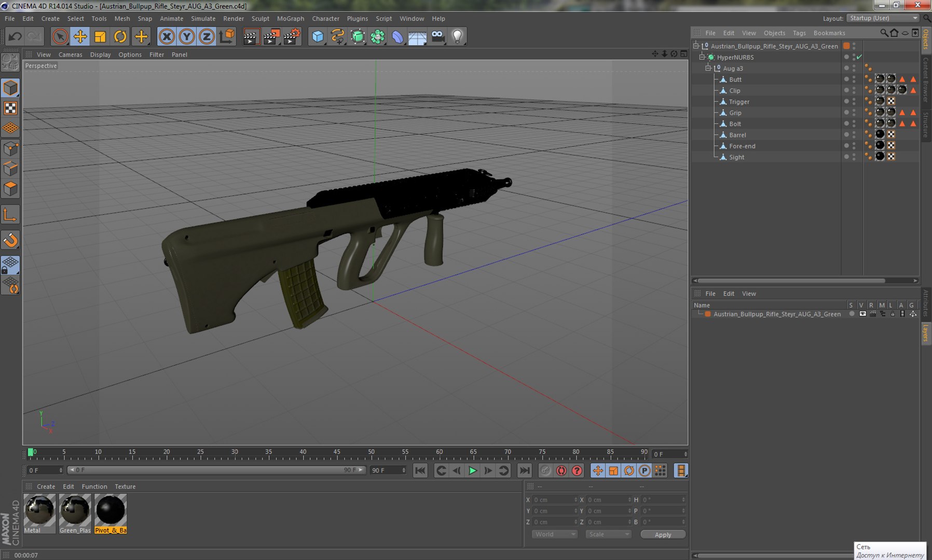Click the Undo arrow icon
The height and width of the screenshot is (560, 932).
click(x=15, y=36)
